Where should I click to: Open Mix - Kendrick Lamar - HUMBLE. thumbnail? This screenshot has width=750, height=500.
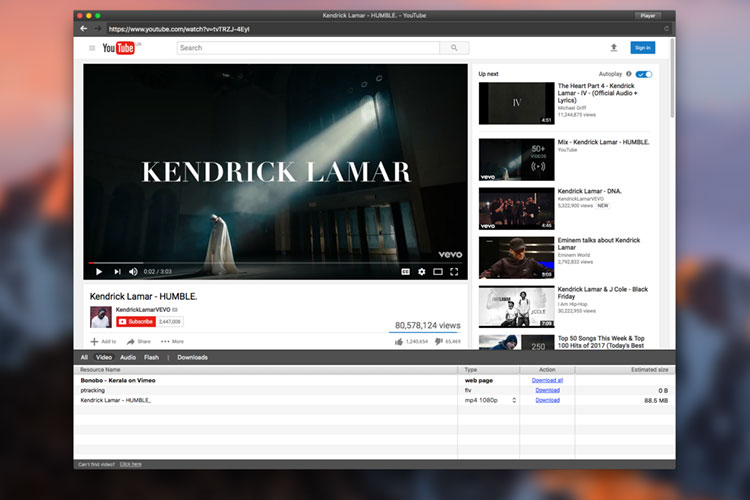517,160
